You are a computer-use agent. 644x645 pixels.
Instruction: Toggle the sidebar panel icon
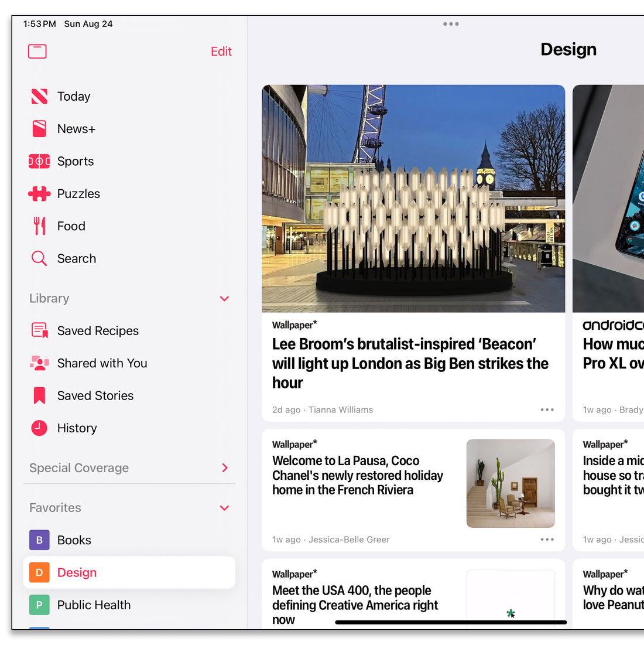(37, 52)
